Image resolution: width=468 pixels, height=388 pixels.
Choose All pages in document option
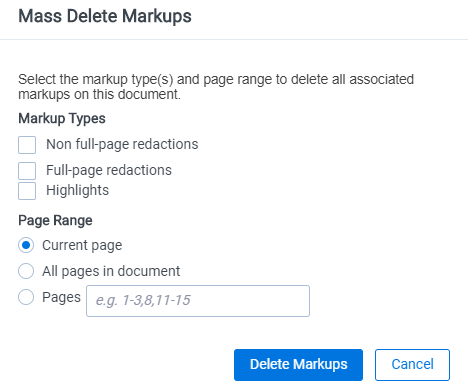(x=26, y=271)
